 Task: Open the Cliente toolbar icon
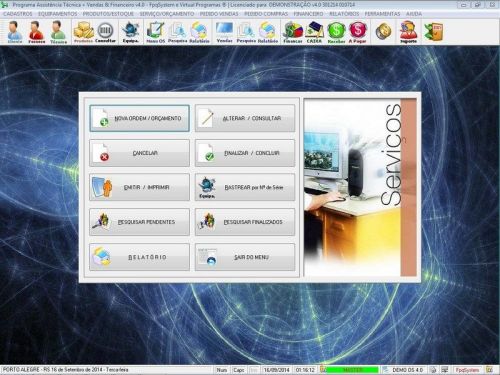click(x=15, y=32)
